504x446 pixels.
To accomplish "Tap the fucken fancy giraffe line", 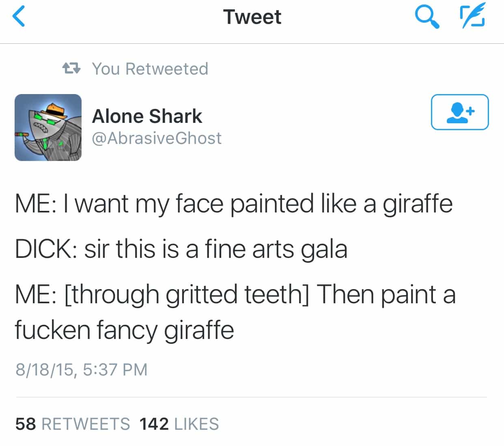I will pos(124,330).
